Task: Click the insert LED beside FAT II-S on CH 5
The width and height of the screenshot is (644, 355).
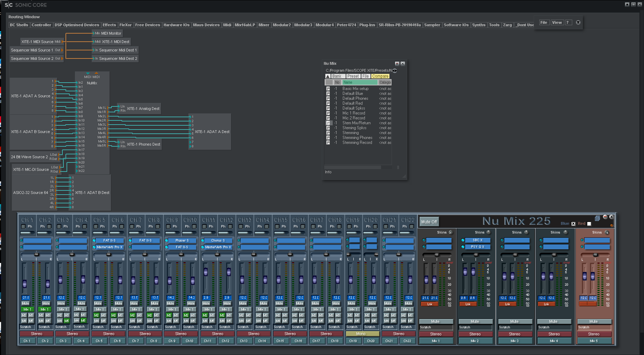Action: tap(94, 241)
